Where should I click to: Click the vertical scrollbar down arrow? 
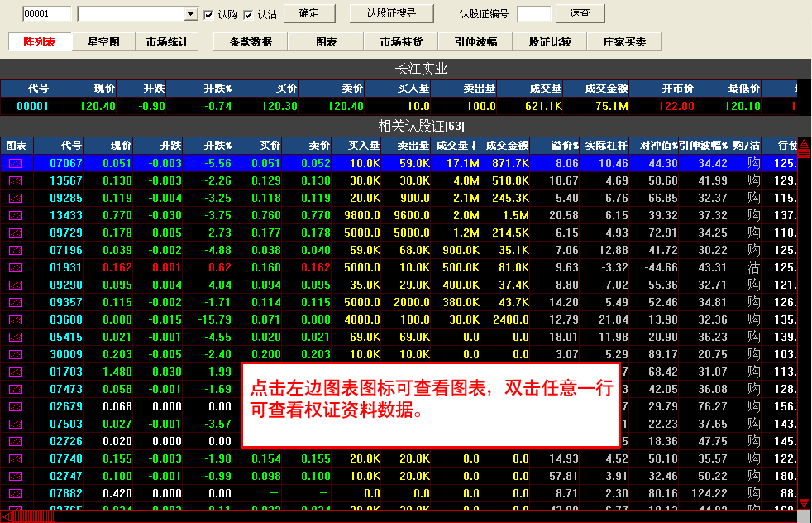click(804, 502)
